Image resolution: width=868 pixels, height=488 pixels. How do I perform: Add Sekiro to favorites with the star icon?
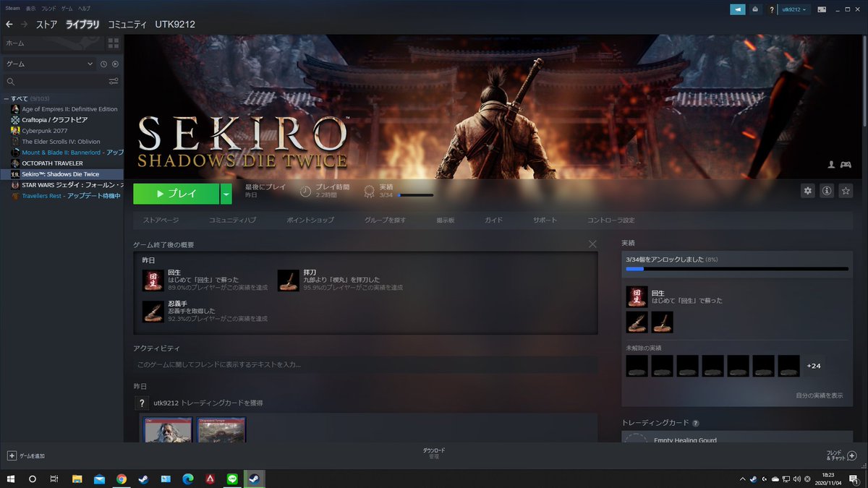[x=846, y=191]
